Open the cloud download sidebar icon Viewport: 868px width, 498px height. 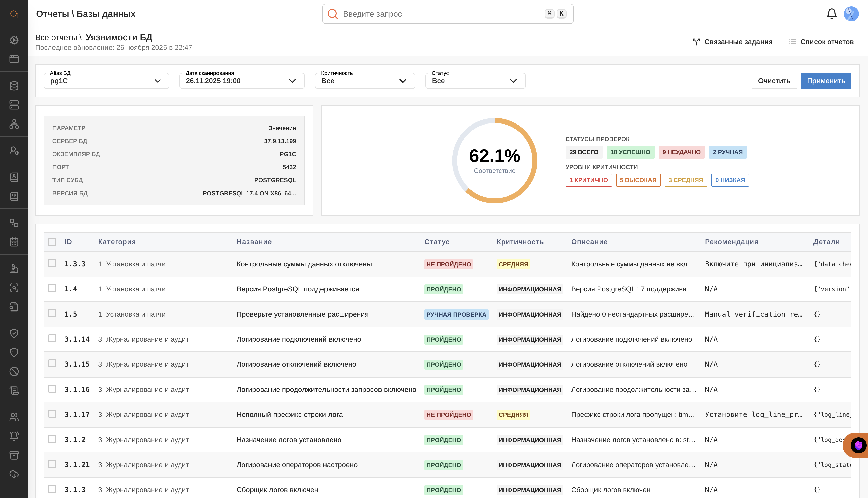point(14,474)
